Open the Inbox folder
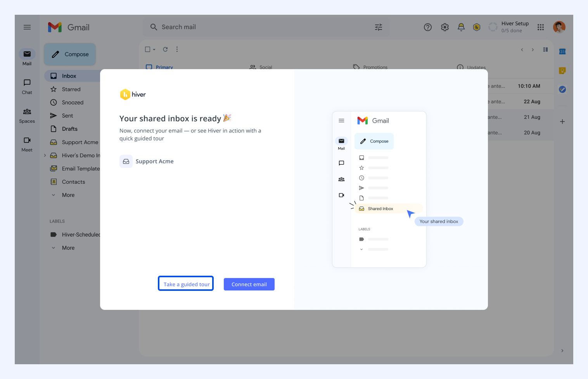The width and height of the screenshot is (588, 379). [x=73, y=76]
